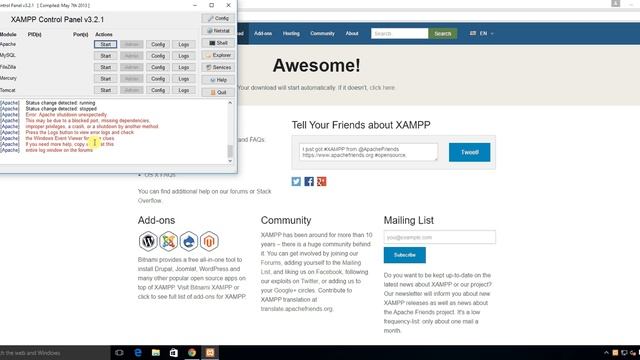Expand the EN language dropdown
Image resolution: width=640 pixels, height=360 pixels.
coord(482,33)
